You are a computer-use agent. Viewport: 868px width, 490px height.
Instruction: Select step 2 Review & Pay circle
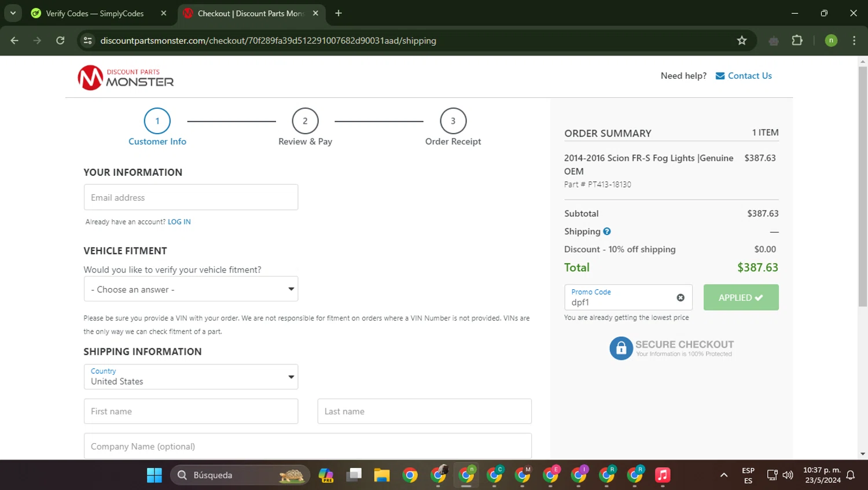tap(305, 121)
